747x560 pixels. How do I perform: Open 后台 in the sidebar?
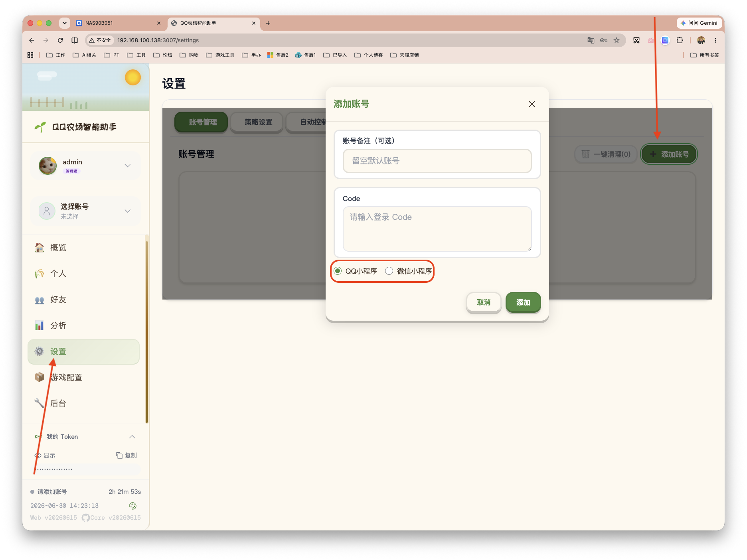83,403
